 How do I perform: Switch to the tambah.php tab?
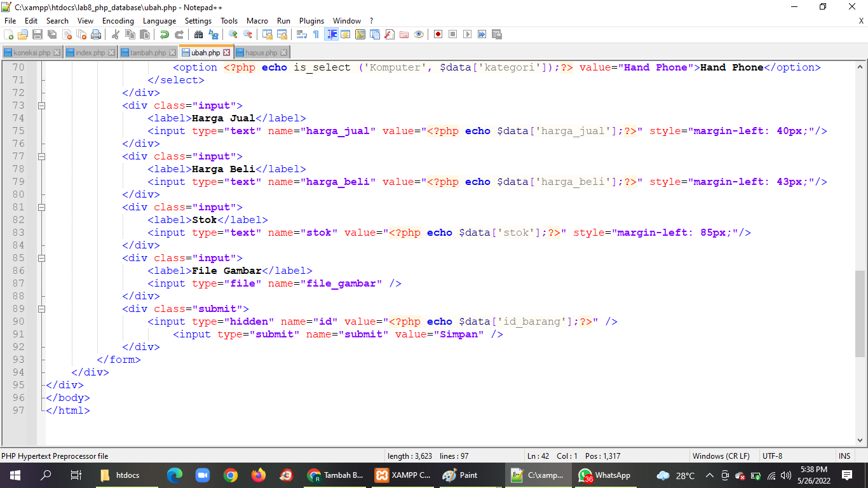(147, 53)
